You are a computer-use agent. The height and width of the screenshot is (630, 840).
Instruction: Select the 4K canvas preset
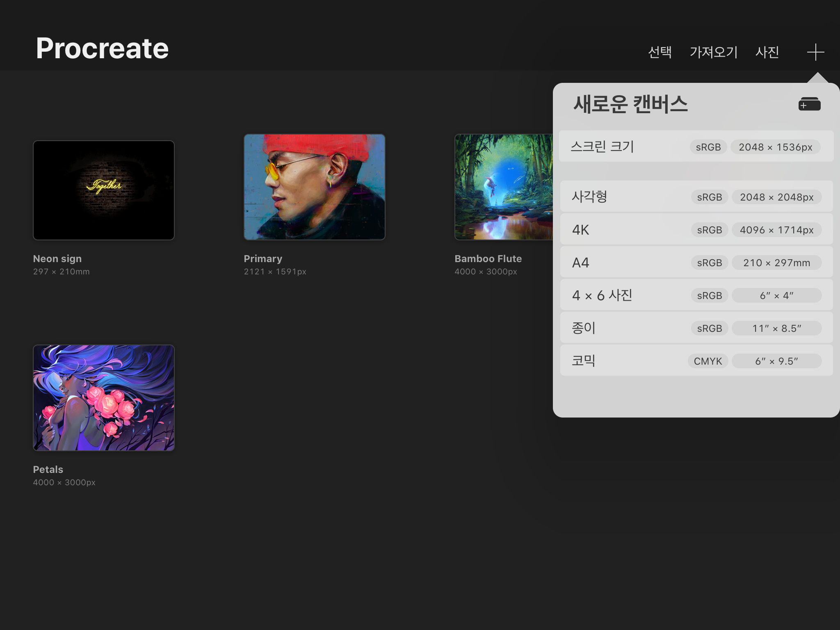click(696, 230)
